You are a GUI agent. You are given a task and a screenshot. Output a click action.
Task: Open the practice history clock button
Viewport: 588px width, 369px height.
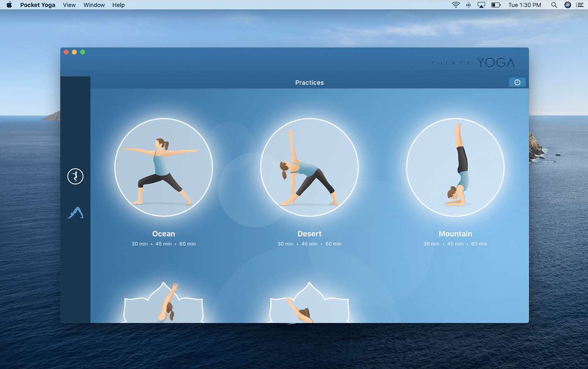click(x=517, y=83)
